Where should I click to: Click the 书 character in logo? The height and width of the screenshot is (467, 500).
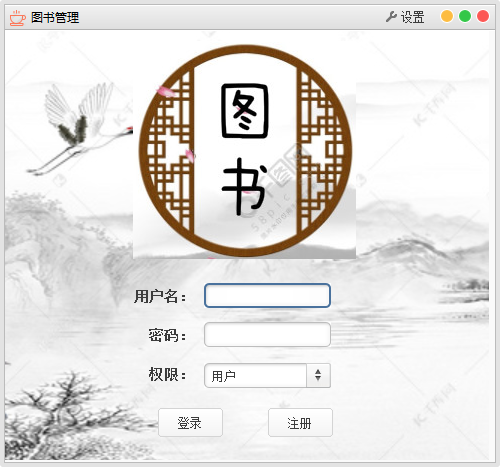click(x=245, y=186)
